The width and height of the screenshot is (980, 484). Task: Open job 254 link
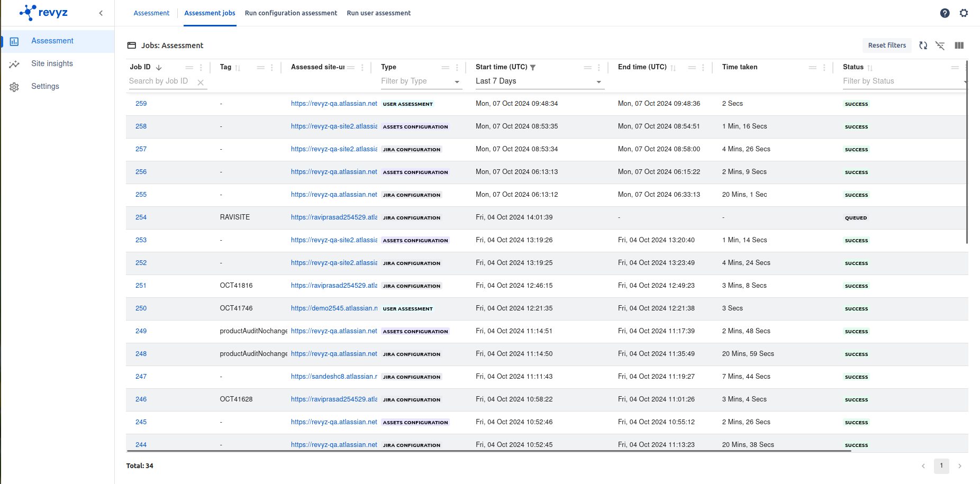141,217
